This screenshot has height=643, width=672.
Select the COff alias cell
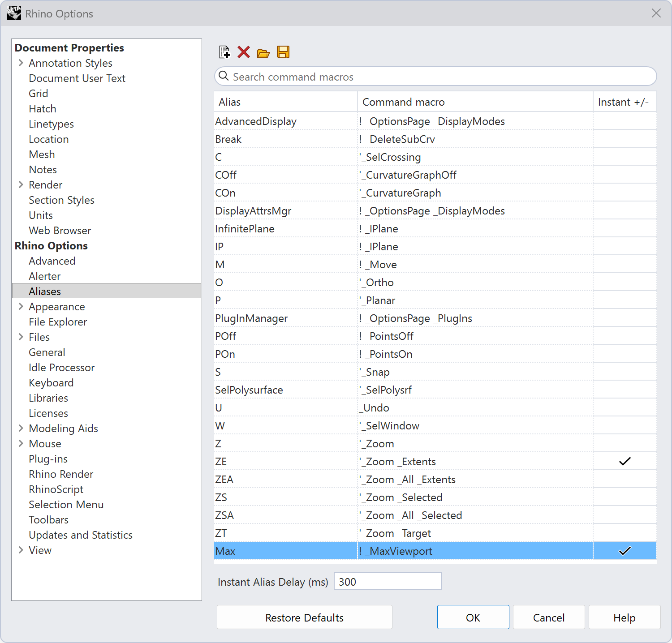click(x=286, y=175)
